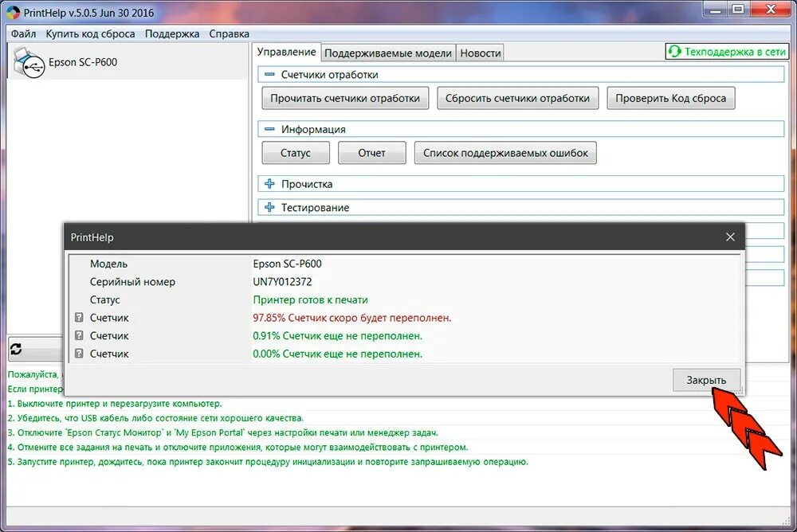This screenshot has height=532, width=797.
Task: Select Epson SC-P600 in printer list
Action: tap(127, 62)
